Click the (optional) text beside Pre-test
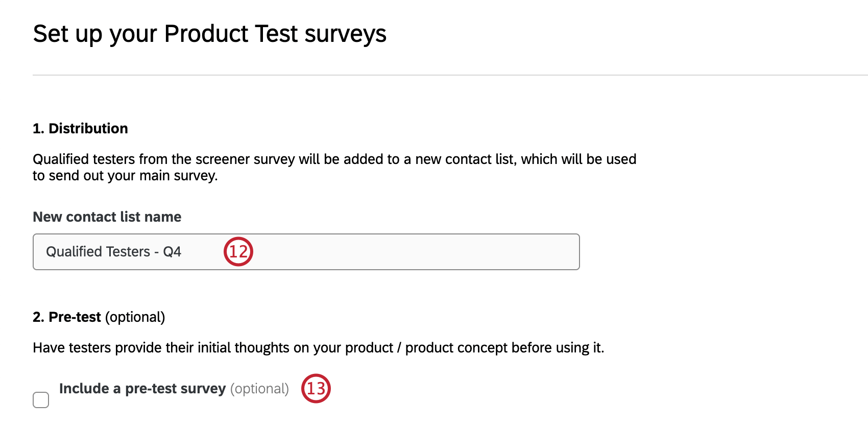The image size is (868, 426). 134,317
